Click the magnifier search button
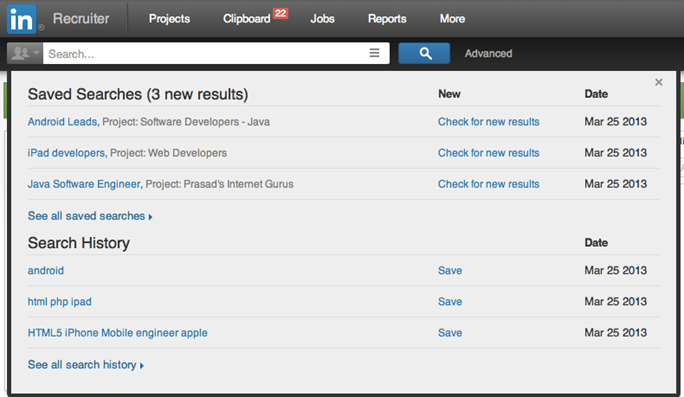This screenshot has height=397, width=684. 424,53
